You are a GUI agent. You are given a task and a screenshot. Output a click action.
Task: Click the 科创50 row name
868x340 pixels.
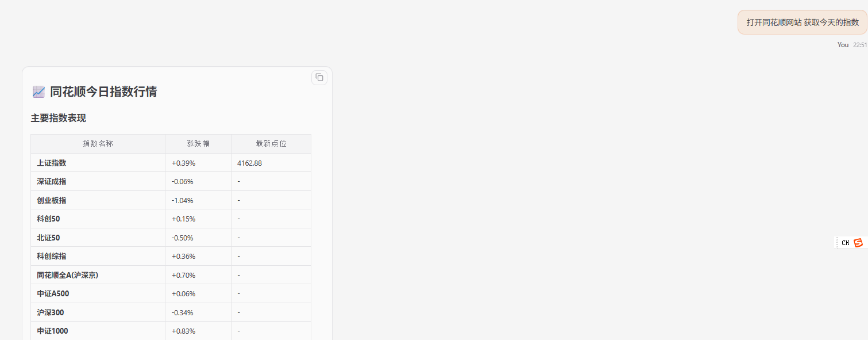(48, 219)
